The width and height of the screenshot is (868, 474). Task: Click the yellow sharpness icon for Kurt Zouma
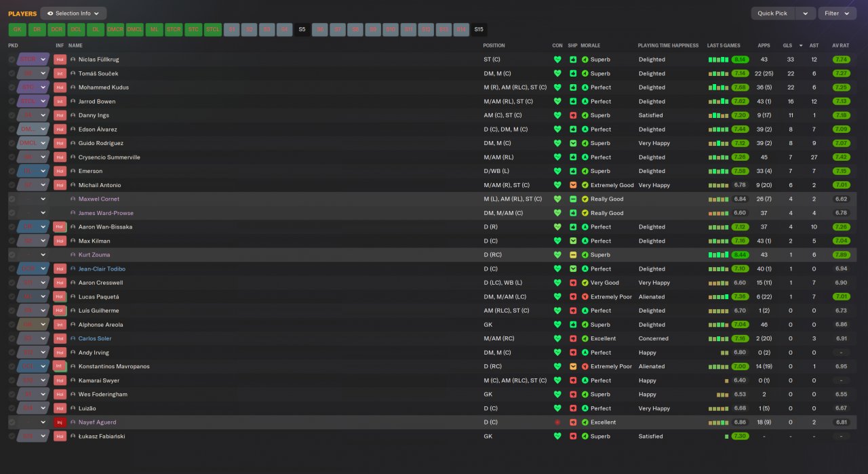(573, 255)
